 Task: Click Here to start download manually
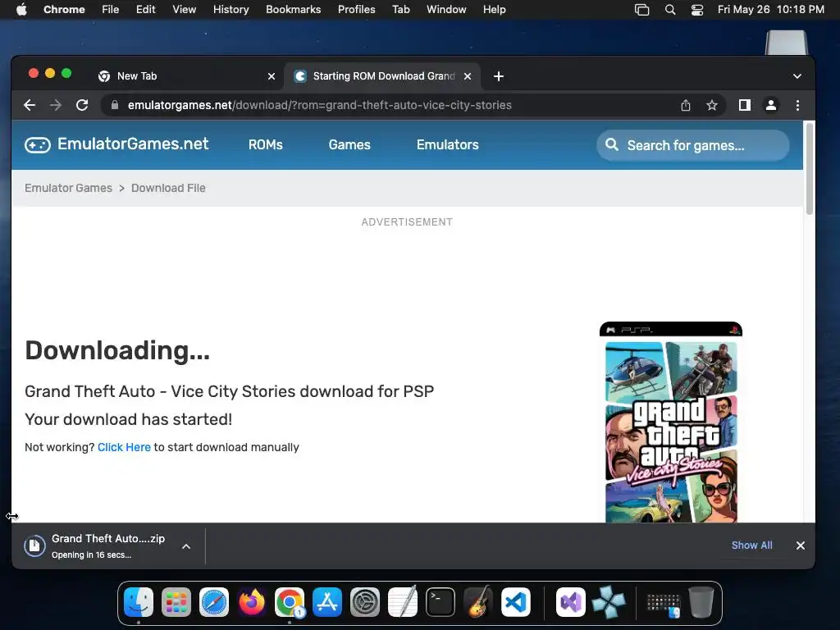pos(125,447)
